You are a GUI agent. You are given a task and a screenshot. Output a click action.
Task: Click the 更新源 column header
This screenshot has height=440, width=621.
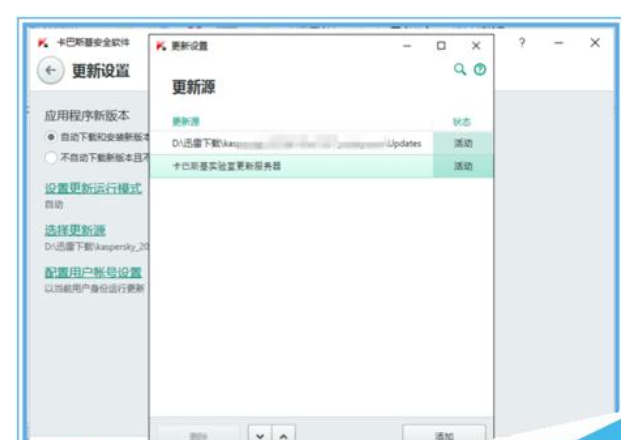(186, 121)
